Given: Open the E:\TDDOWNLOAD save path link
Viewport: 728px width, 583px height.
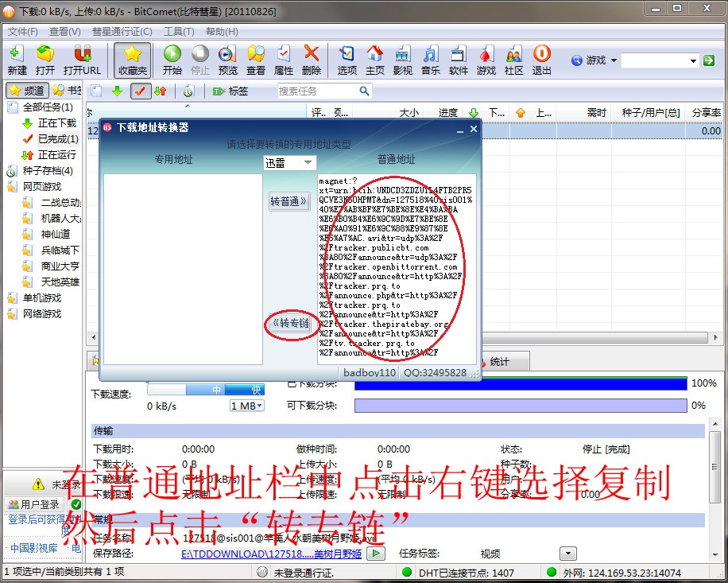Looking at the screenshot, I should (271, 554).
